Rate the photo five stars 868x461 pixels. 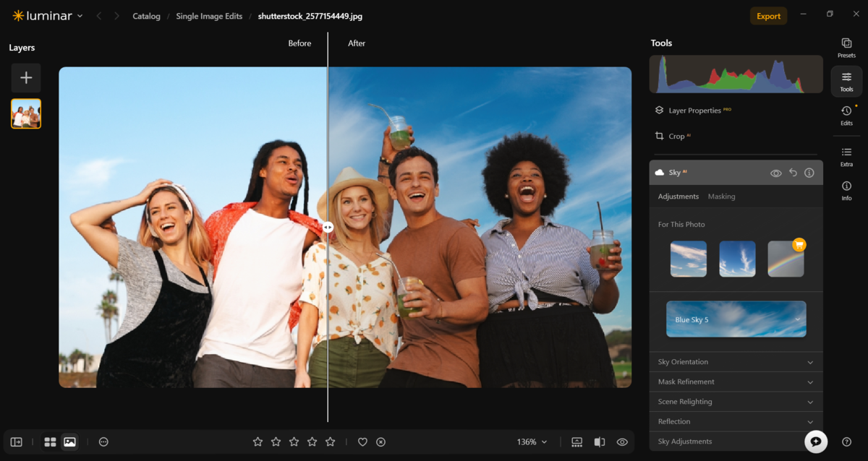[x=330, y=441]
